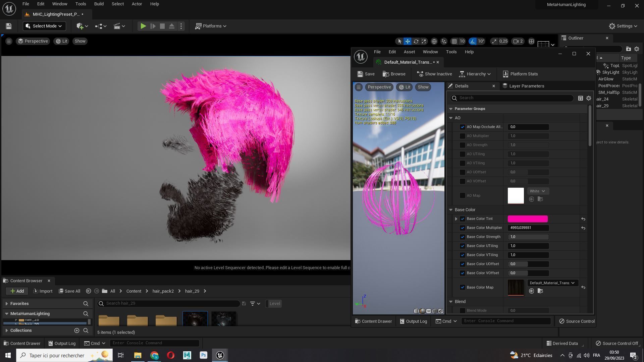Image resolution: width=644 pixels, height=362 pixels.
Task: Open the Details property matrix view icon
Action: tap(580, 98)
